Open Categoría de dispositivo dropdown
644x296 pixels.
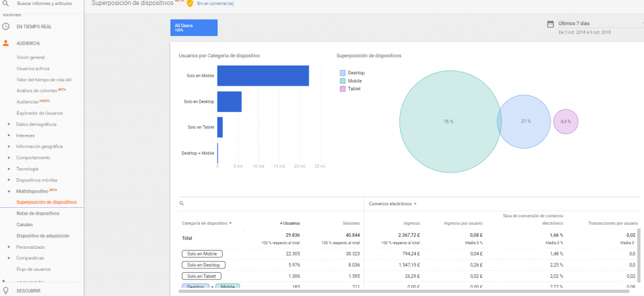tap(207, 223)
